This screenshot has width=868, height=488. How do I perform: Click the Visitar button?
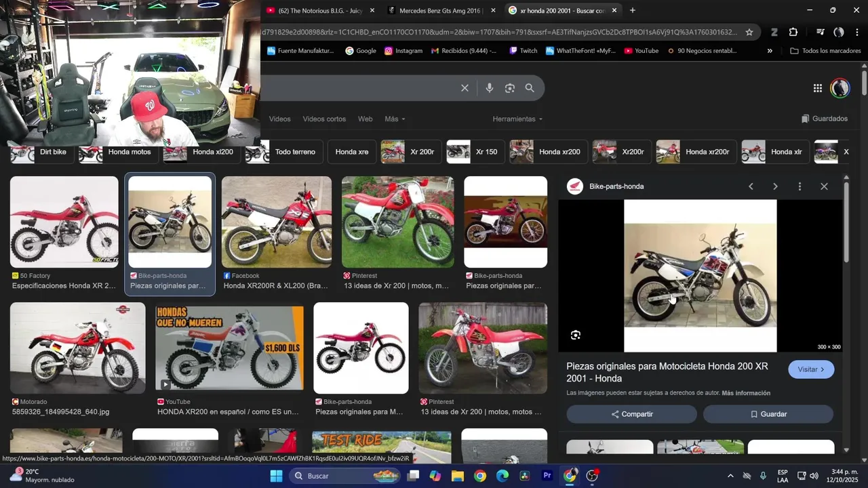tap(811, 369)
